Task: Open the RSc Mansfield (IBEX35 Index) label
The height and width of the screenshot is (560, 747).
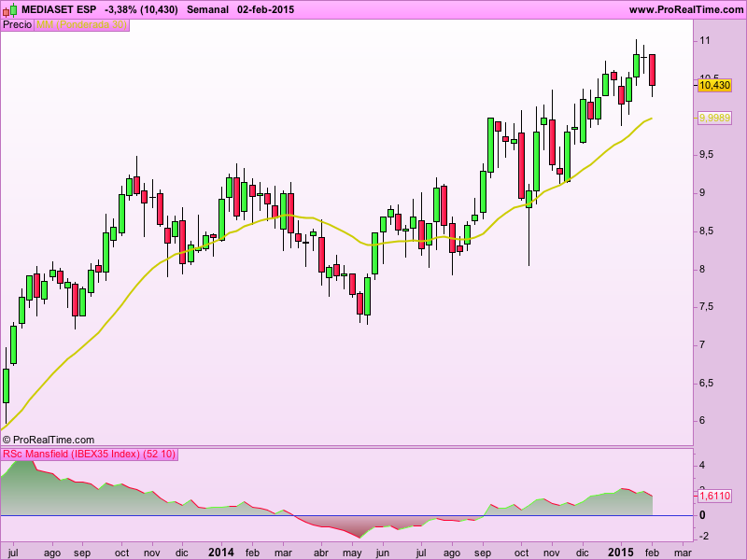Action: (89, 454)
